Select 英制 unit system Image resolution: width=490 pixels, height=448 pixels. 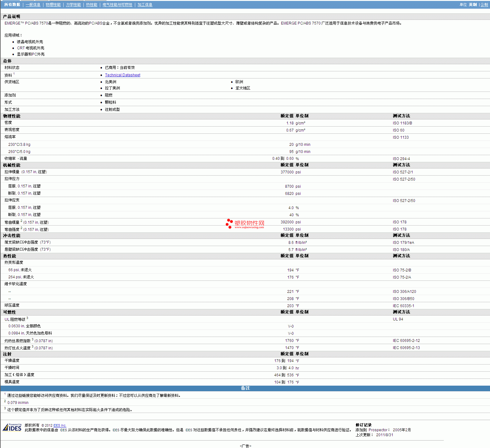pyautogui.click(x=473, y=5)
